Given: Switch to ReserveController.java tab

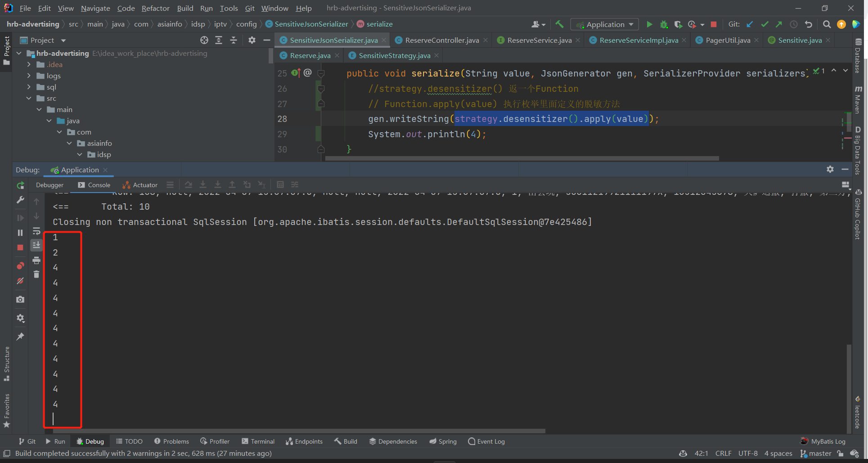Looking at the screenshot, I should (442, 40).
